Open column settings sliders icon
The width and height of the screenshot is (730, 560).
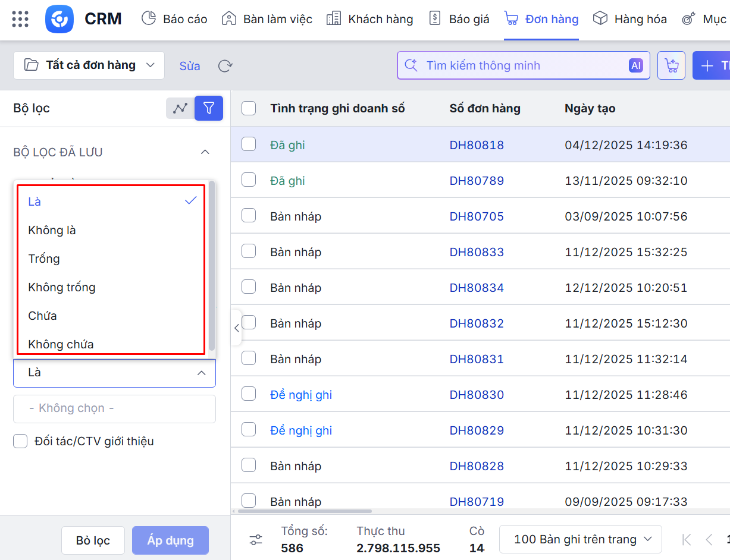[256, 540]
